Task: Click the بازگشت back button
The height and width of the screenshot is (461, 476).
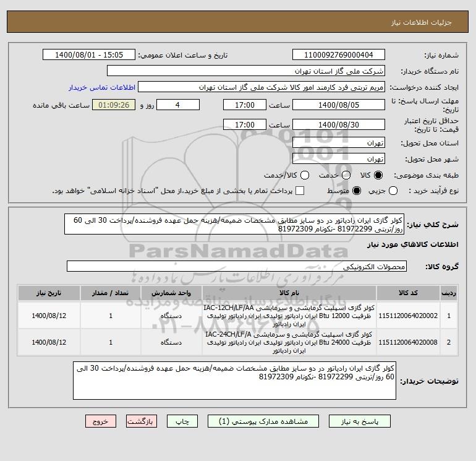Action: (142, 421)
